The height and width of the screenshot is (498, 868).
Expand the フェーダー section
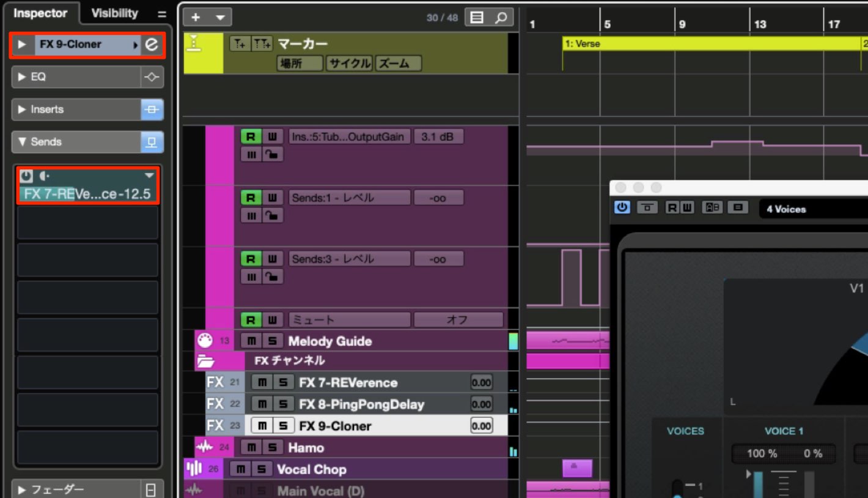tap(76, 489)
